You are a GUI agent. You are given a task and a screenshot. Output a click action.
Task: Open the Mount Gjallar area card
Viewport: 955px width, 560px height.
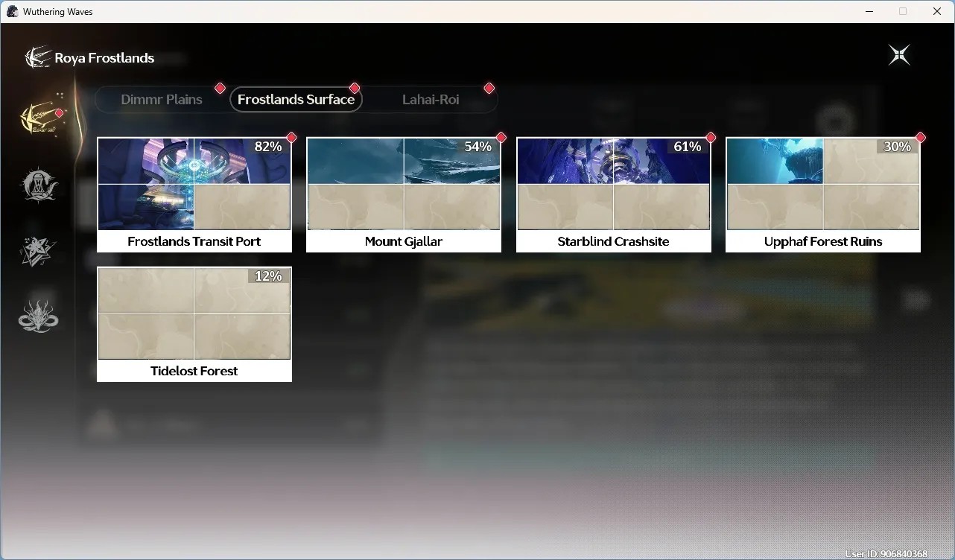coord(404,195)
